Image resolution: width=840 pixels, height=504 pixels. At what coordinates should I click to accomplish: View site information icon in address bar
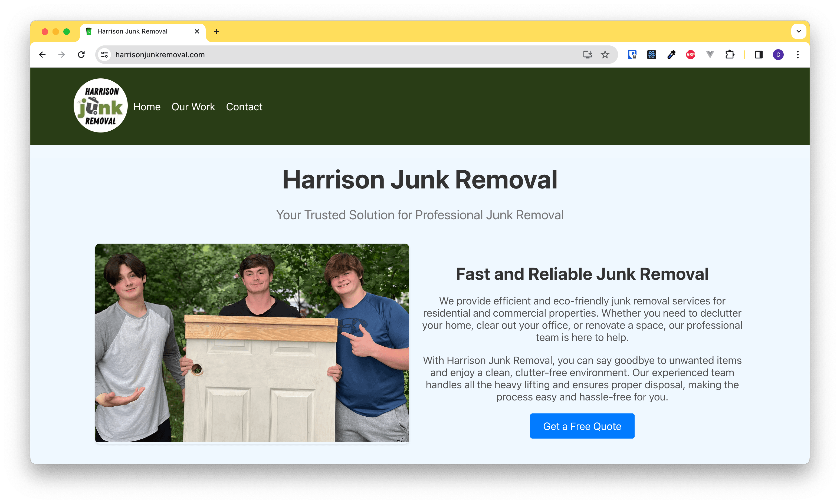click(x=104, y=55)
